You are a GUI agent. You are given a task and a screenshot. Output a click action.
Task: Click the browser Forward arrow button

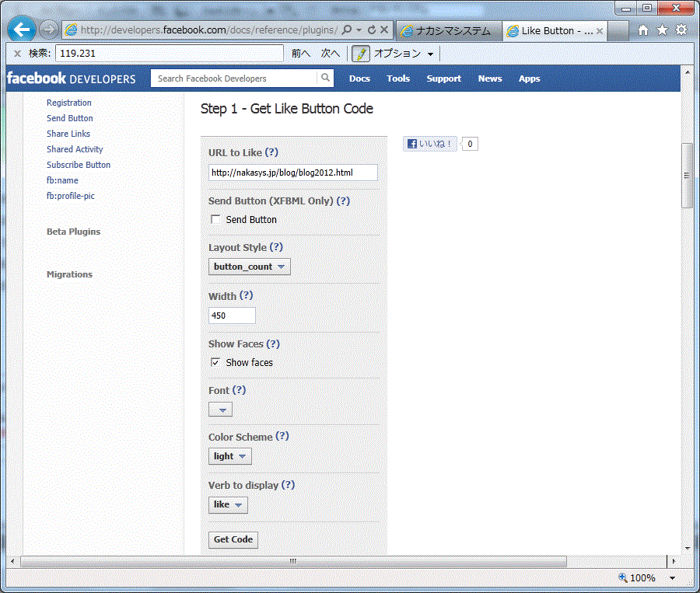pos(48,30)
